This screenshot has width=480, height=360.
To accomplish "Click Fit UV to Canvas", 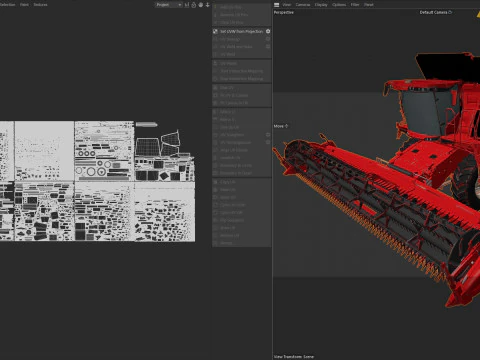I will (x=242, y=95).
